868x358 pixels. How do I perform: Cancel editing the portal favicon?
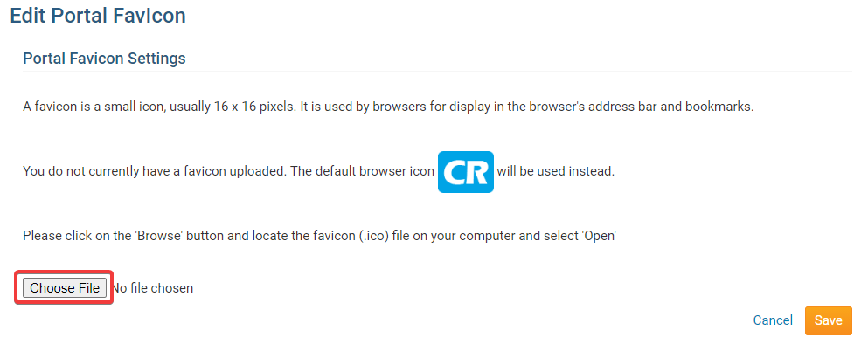773,320
